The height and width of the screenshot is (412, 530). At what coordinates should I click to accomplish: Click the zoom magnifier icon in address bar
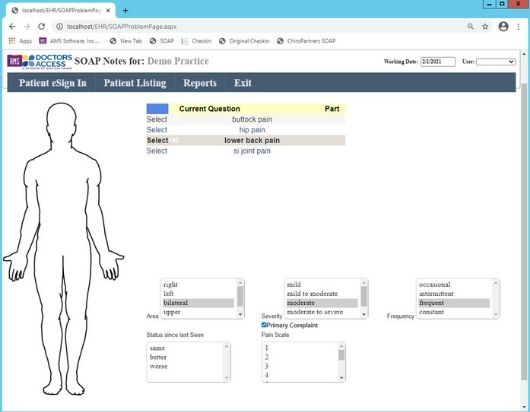(470, 26)
